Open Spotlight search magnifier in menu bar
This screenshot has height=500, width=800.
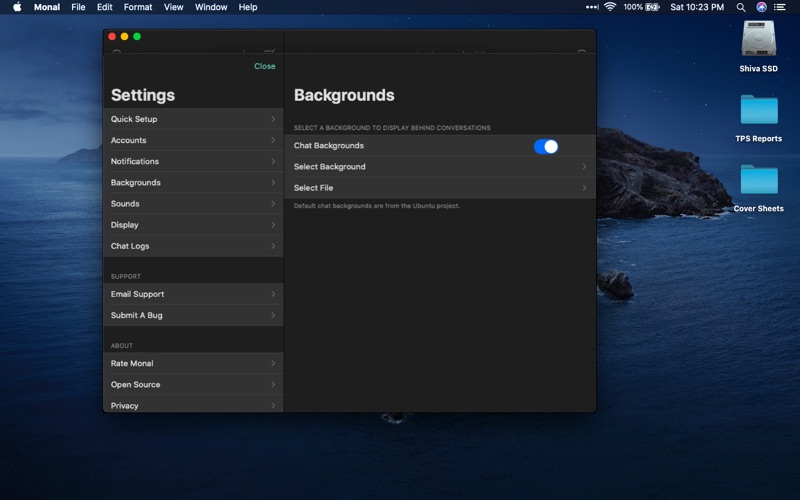[741, 7]
